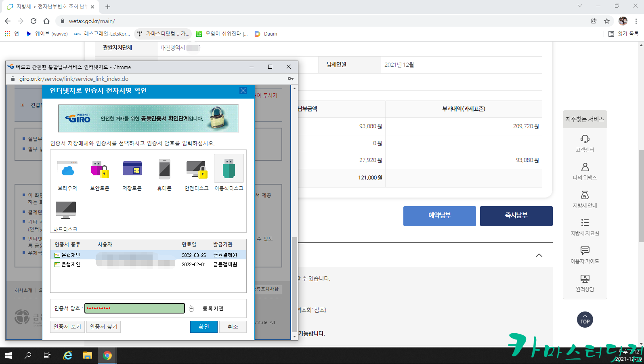The image size is (644, 364).
Task: Click 인증서 보기 button
Action: click(67, 327)
